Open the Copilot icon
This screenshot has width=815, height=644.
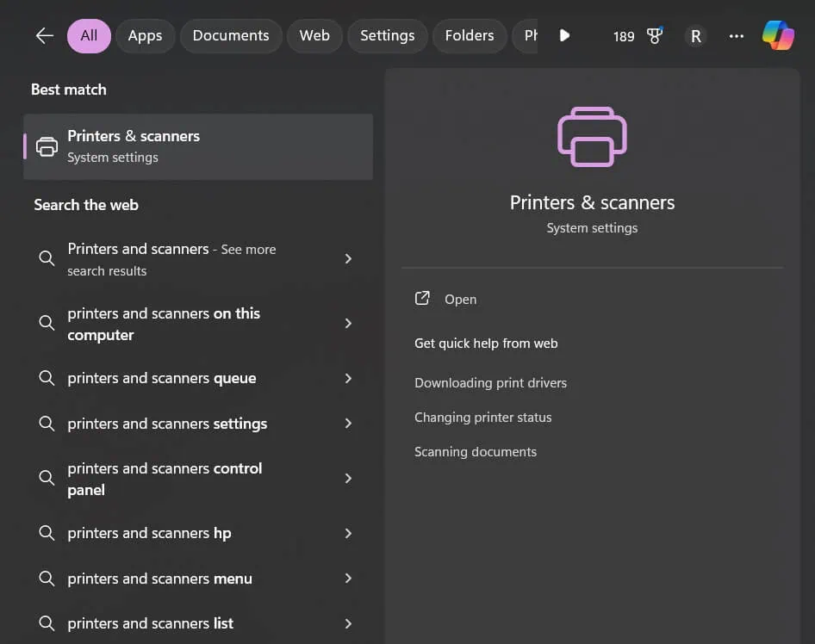click(x=778, y=36)
